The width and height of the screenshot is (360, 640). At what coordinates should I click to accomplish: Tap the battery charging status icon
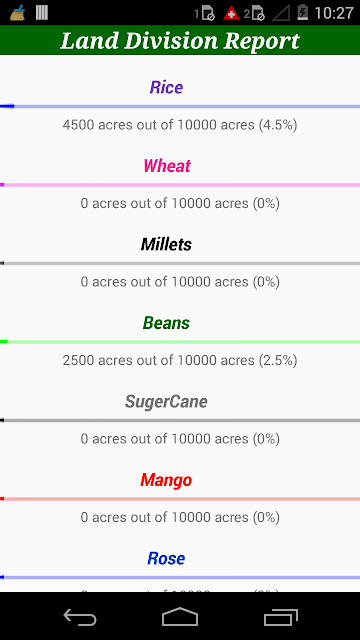[302, 13]
